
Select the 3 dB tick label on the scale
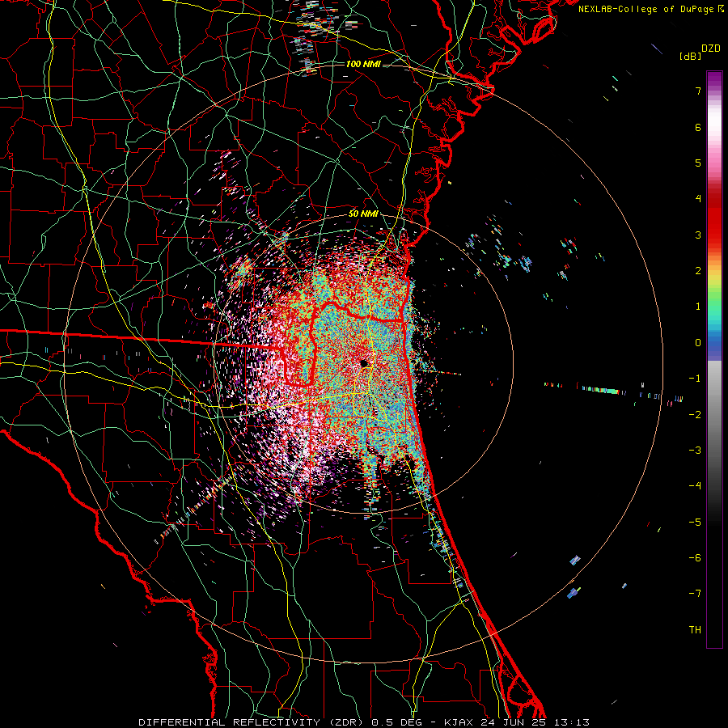coord(698,235)
